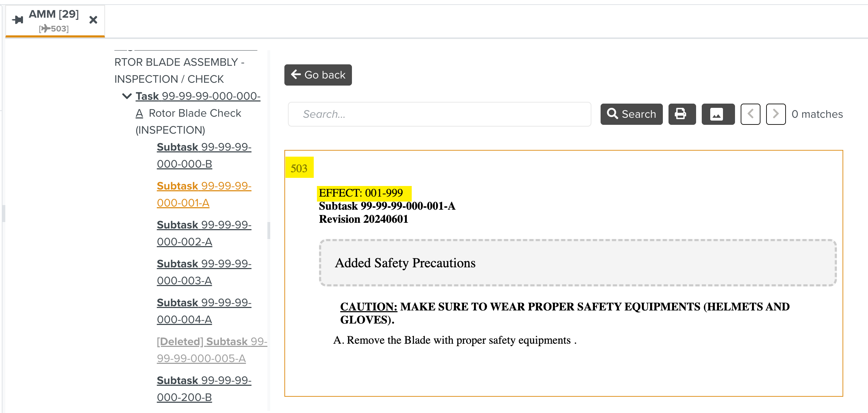Click the pin icon on AMM tab
Screen dimensions: 868x413
[x=18, y=20]
